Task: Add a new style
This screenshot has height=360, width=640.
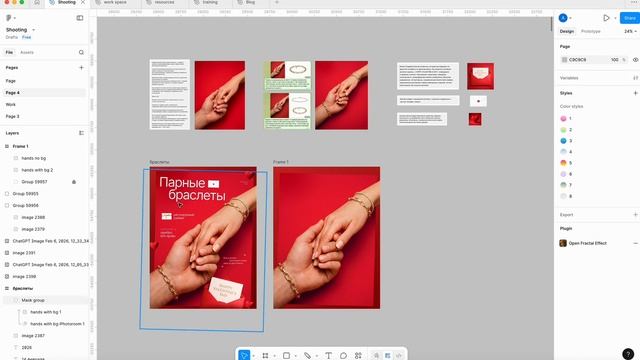Action: point(635,93)
